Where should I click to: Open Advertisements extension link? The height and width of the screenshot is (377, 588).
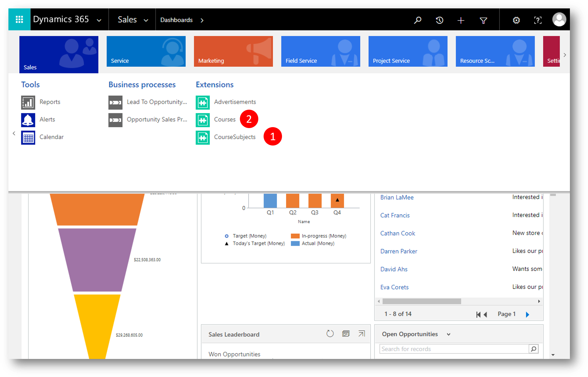point(235,102)
